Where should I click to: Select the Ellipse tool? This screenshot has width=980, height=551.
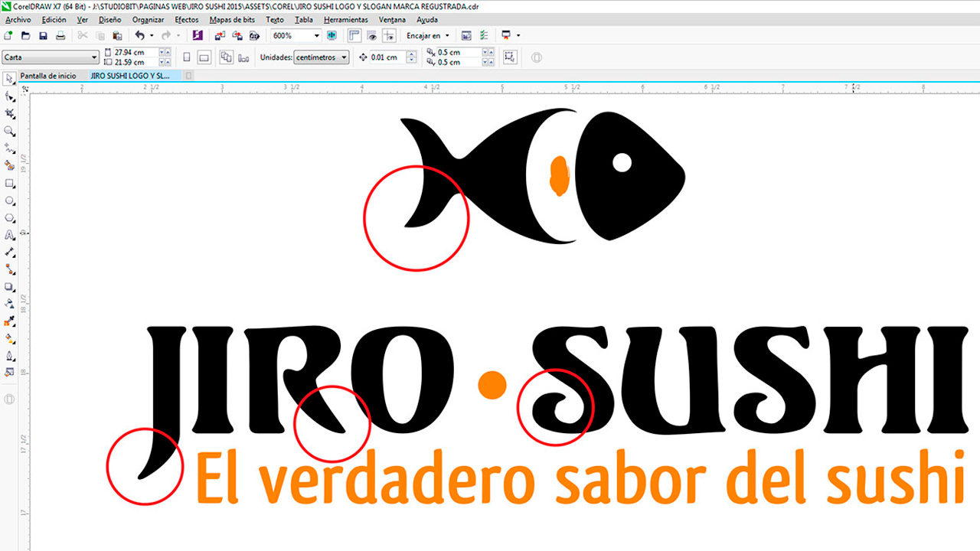tap(9, 201)
